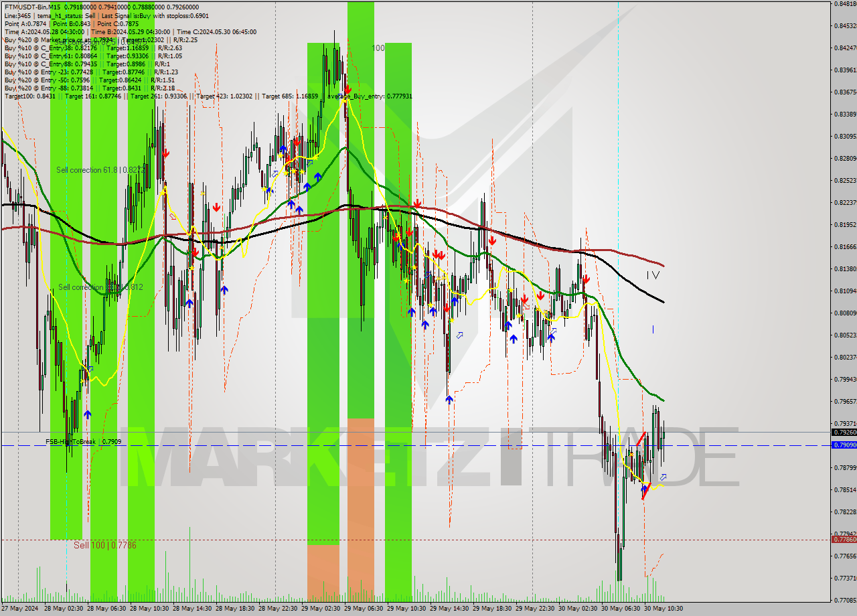Image resolution: width=857 pixels, height=616 pixels.
Task: Click the 'Buy %10 @ Entry -23' line
Action: coord(91,72)
